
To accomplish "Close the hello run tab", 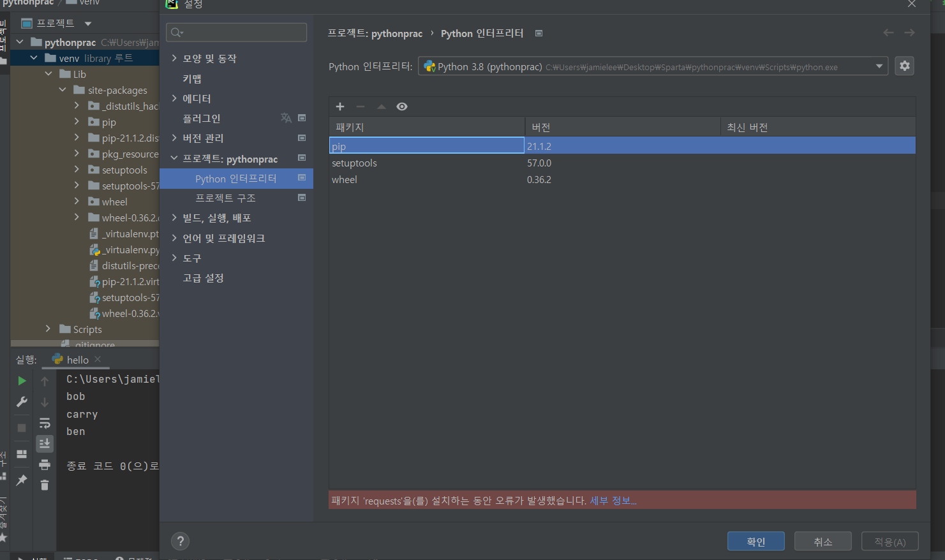I will point(98,359).
